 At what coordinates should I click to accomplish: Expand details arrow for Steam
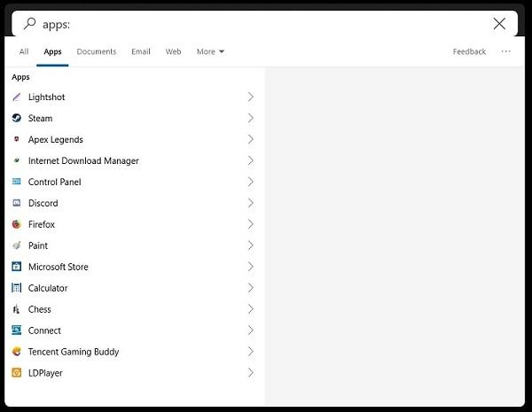(x=251, y=118)
